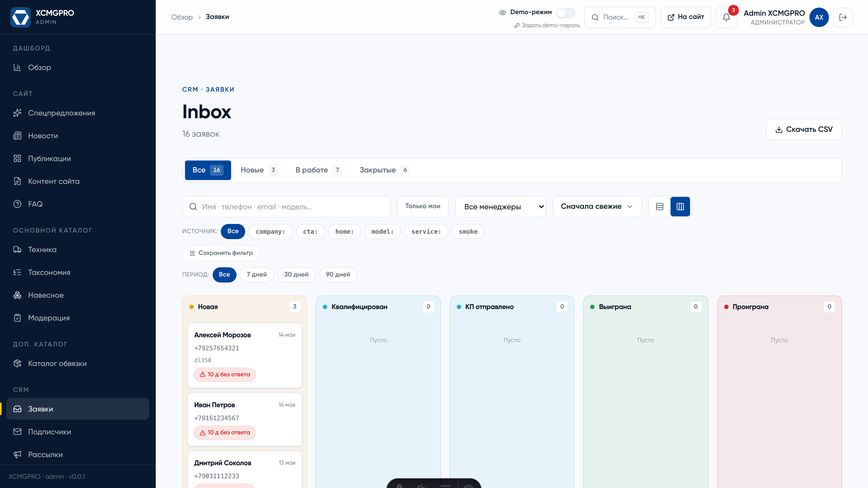
Task: Open Подписчики in CRM
Action: tap(78, 432)
